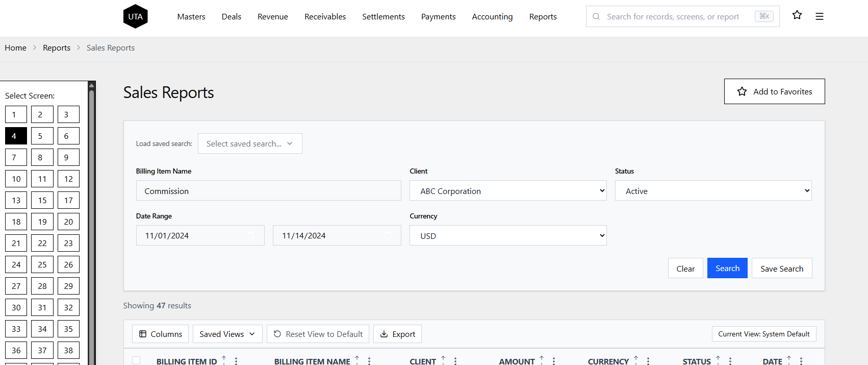Toggle the select-all rows checkbox
Screen dimensions: 868x365
click(136, 360)
